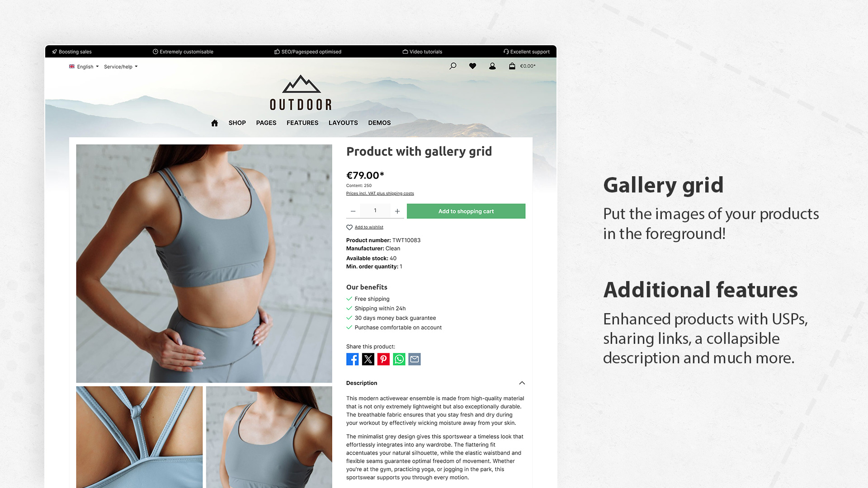
Task: Open the SHOP menu item
Action: click(237, 123)
